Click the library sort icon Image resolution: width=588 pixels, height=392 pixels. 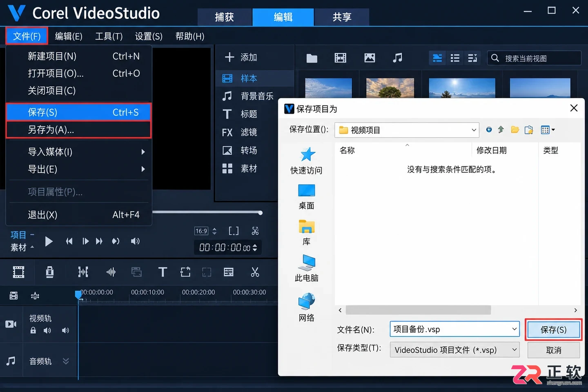(472, 58)
